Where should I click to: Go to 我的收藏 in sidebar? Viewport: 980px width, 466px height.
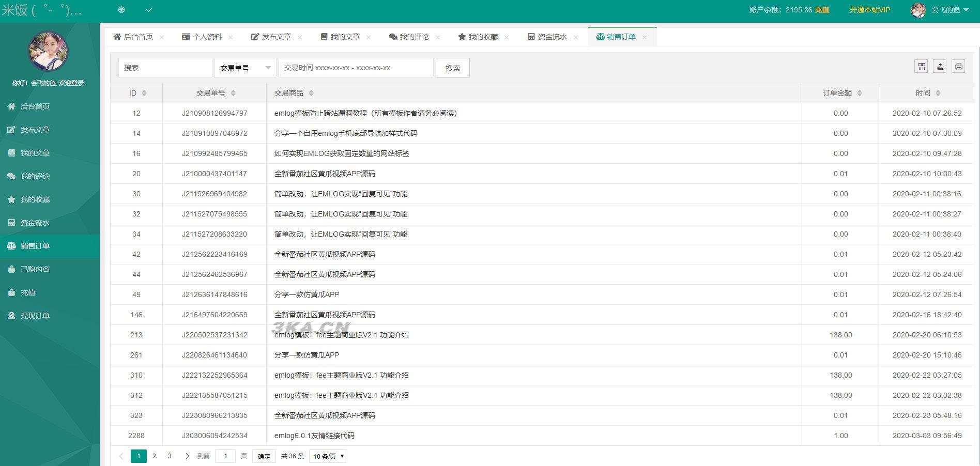pyautogui.click(x=35, y=199)
